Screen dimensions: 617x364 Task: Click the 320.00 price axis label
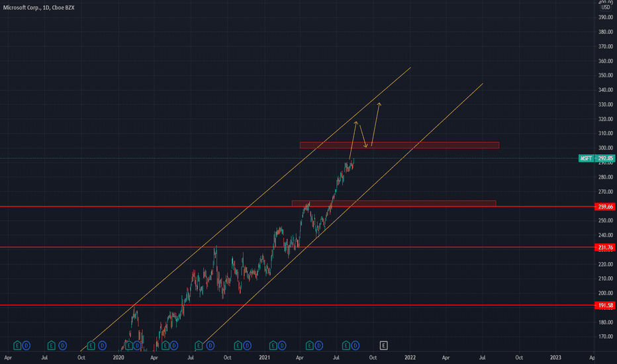click(x=606, y=119)
